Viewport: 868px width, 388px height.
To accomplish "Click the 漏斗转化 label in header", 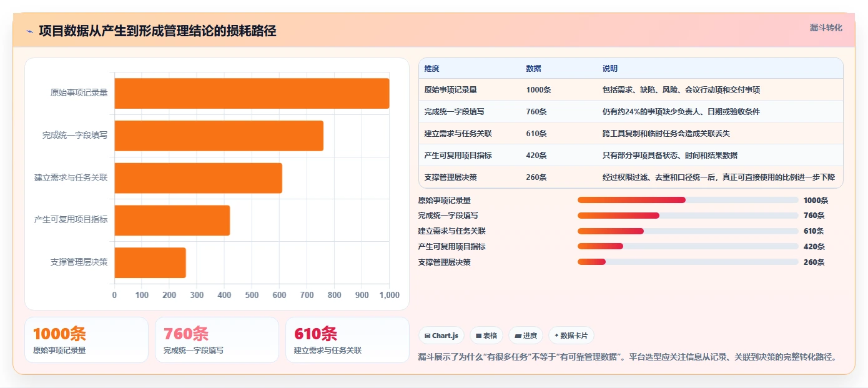I will tap(826, 28).
